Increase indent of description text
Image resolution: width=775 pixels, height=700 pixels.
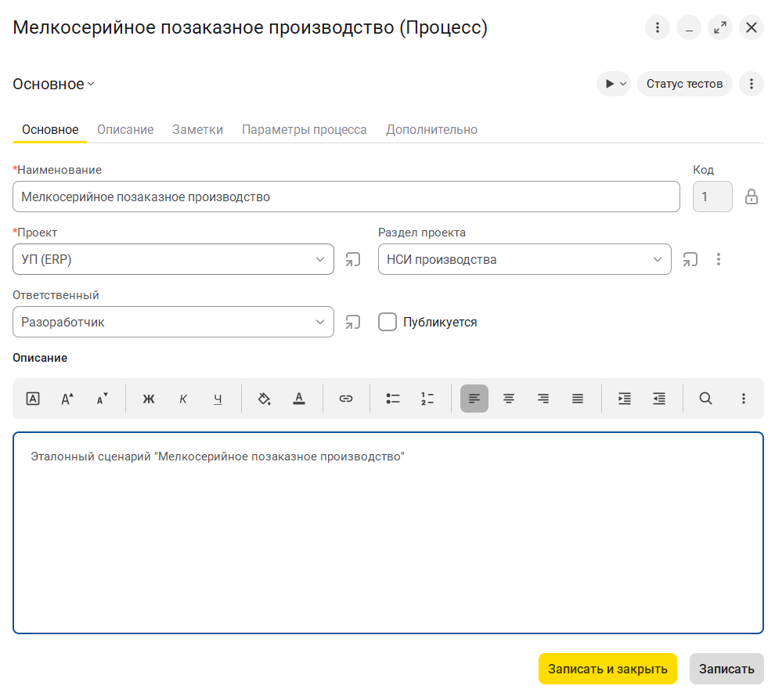(625, 399)
